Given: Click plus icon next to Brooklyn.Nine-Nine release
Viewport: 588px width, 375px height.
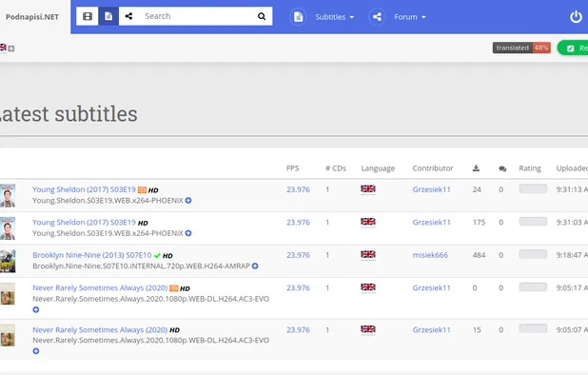Looking at the screenshot, I should pos(255,266).
